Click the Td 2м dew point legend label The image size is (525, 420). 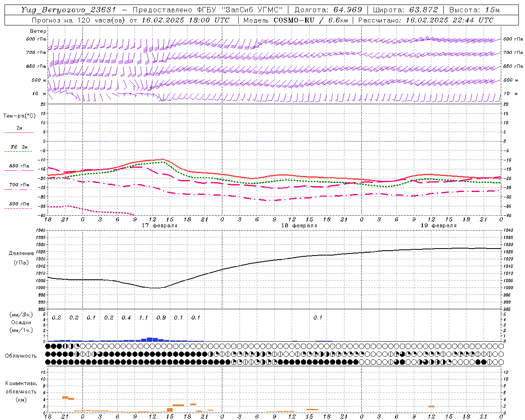[x=19, y=147]
